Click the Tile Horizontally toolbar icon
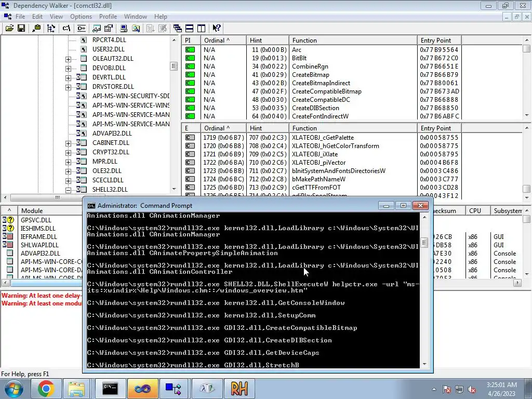 click(x=189, y=28)
